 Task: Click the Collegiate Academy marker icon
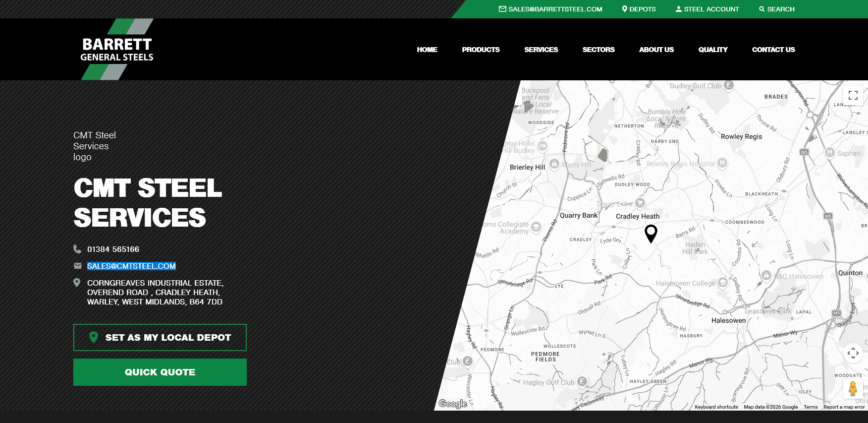click(x=536, y=227)
